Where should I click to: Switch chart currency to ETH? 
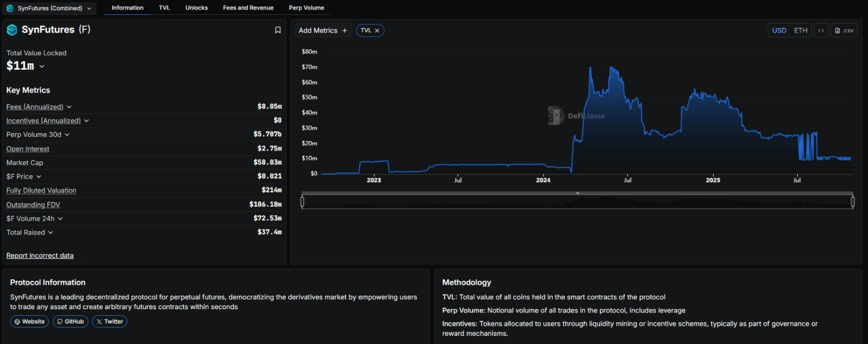pyautogui.click(x=800, y=30)
